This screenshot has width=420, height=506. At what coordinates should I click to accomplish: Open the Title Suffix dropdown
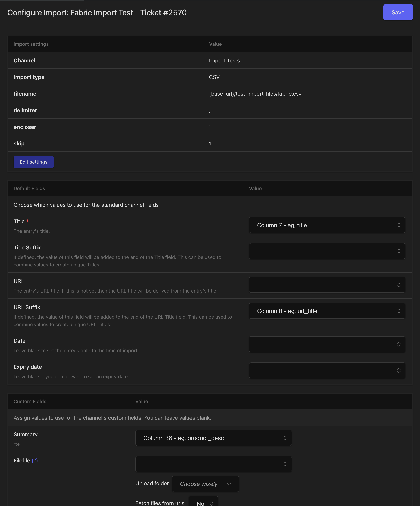tap(327, 251)
